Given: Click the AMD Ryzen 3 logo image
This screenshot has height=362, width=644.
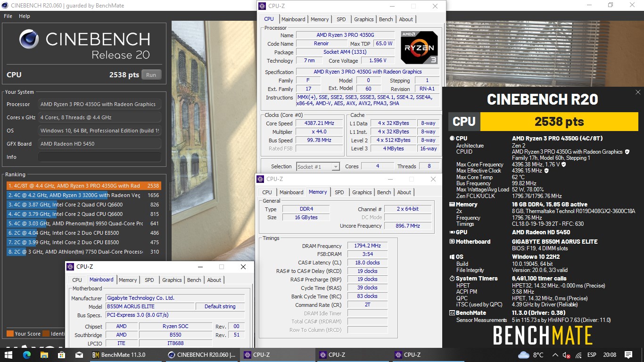Looking at the screenshot, I should pyautogui.click(x=419, y=47).
